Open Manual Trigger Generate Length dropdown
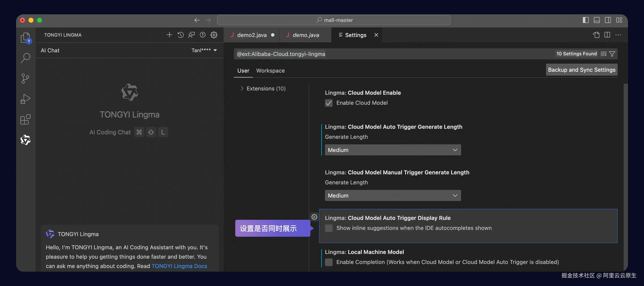Screen dimensions: 644x286 [392, 195]
